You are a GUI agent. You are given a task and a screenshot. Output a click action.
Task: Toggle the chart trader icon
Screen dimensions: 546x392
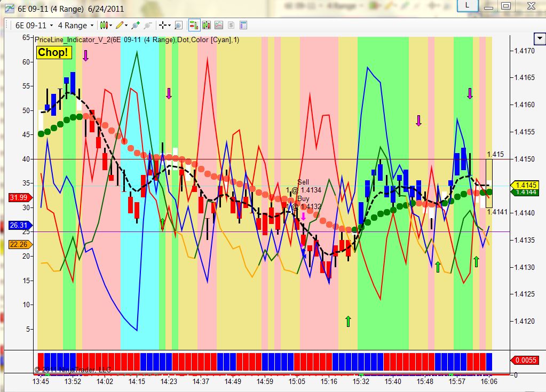coord(194,25)
